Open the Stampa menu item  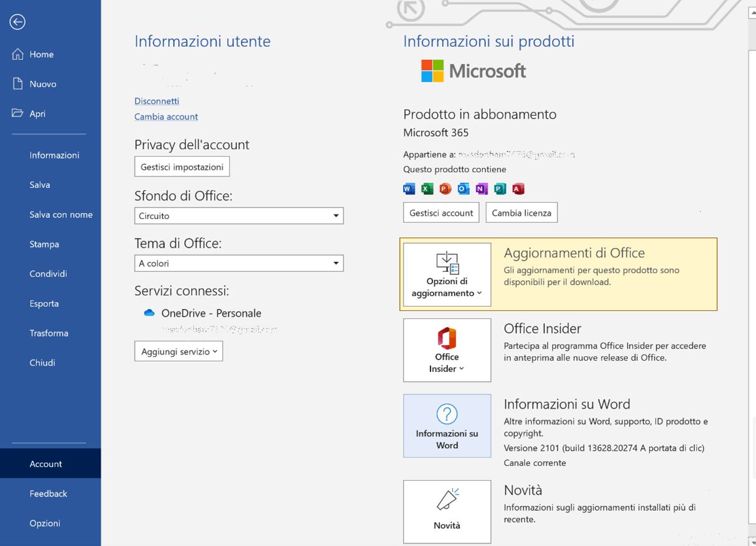[x=50, y=244]
